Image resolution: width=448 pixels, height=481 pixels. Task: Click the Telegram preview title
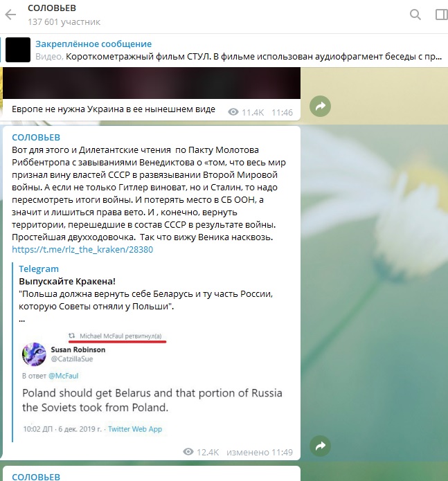click(x=39, y=269)
